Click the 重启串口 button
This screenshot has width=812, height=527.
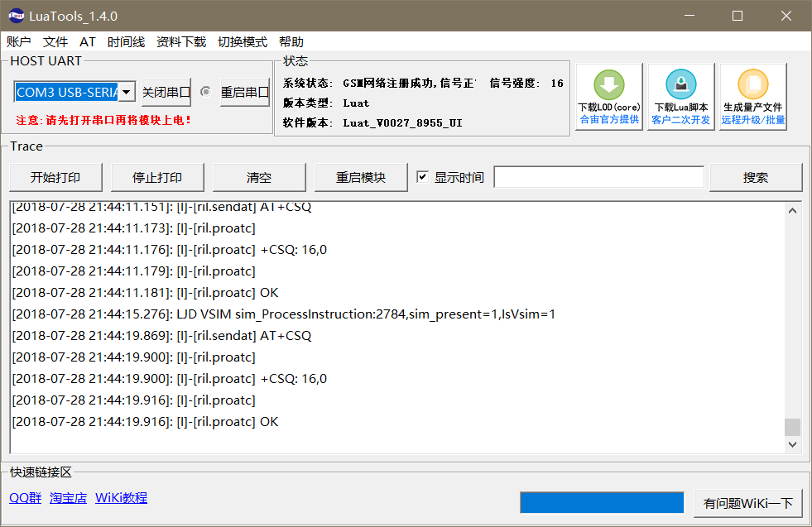point(245,92)
